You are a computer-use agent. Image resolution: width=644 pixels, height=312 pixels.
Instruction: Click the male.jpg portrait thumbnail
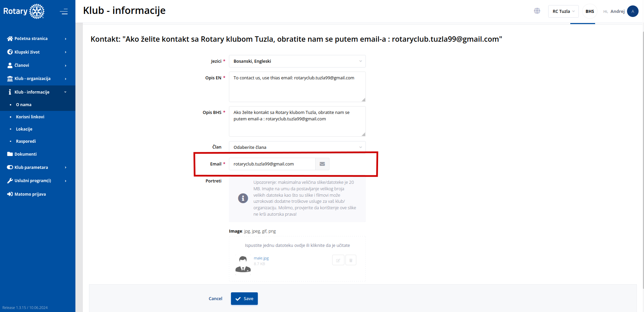[243, 264]
